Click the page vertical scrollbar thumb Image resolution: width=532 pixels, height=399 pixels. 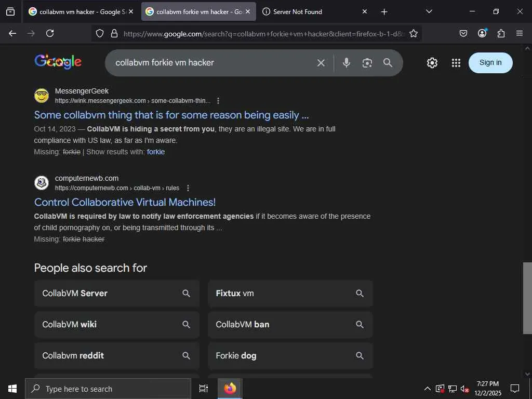click(x=527, y=298)
